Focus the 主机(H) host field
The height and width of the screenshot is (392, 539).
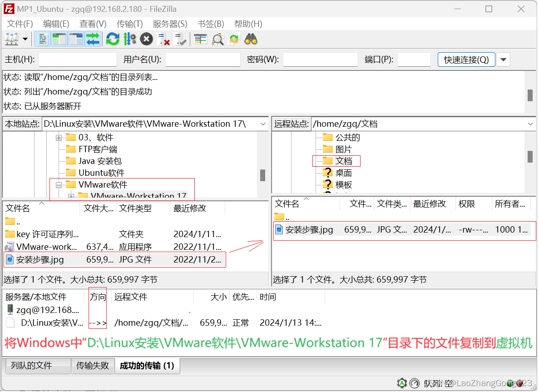(x=78, y=60)
